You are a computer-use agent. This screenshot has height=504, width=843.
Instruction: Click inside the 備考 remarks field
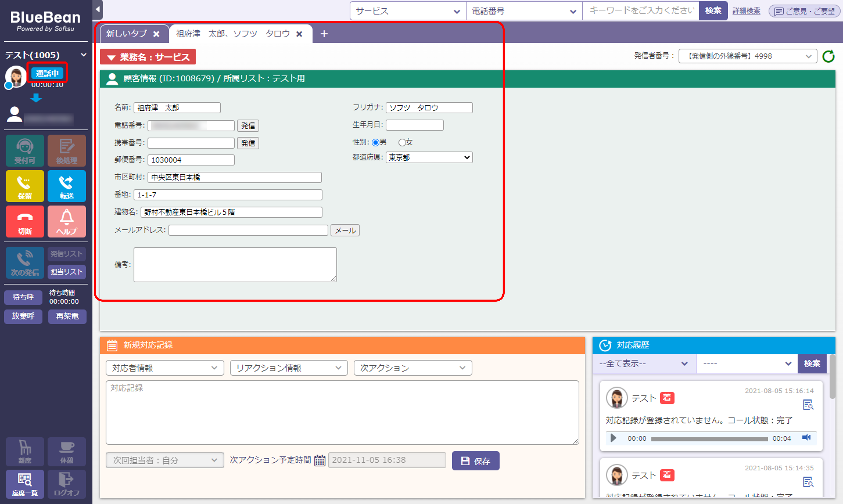coord(234,264)
